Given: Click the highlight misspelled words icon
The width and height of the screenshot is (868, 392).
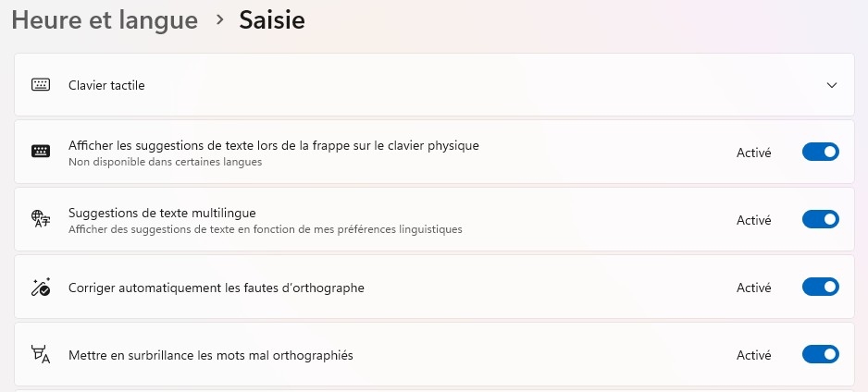Looking at the screenshot, I should [41, 355].
